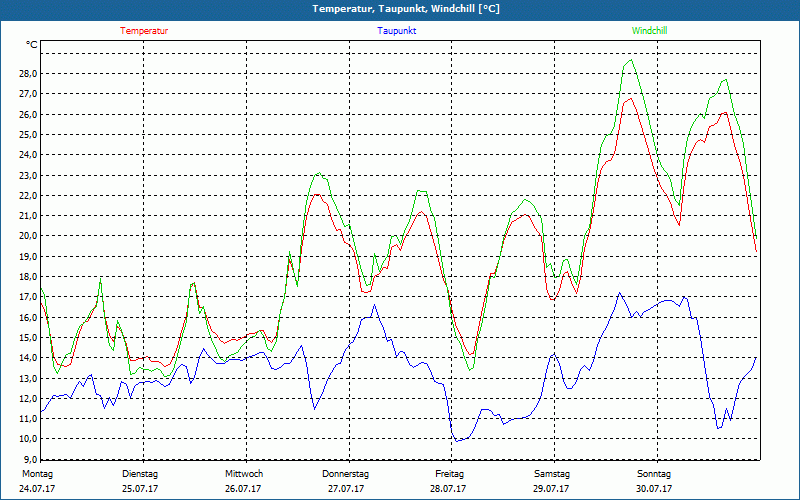The height and width of the screenshot is (500, 800).
Task: Click the 24.07.17 date label
Action: point(36,489)
